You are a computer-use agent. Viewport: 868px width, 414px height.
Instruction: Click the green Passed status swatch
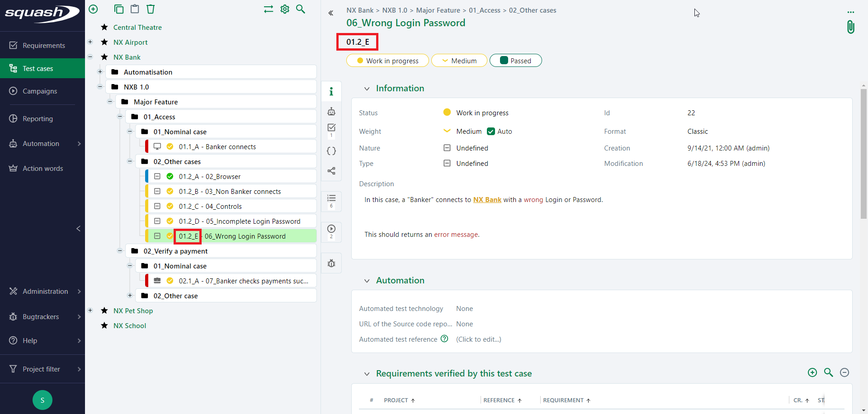[x=504, y=61]
